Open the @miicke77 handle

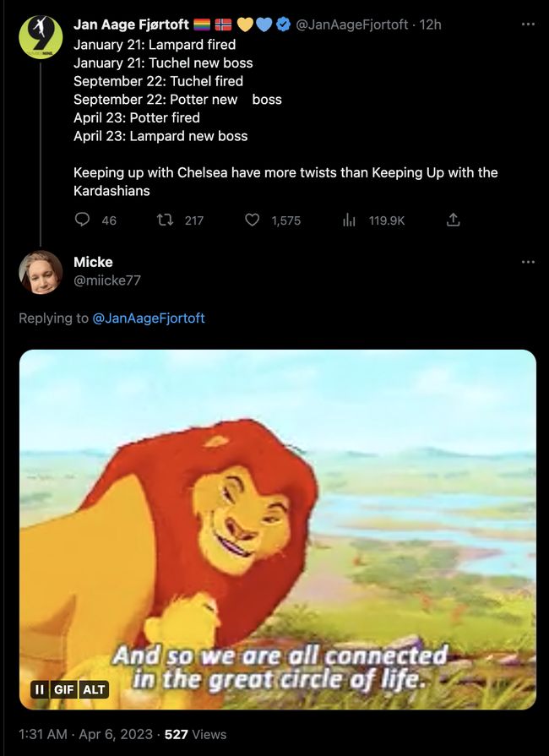point(107,280)
